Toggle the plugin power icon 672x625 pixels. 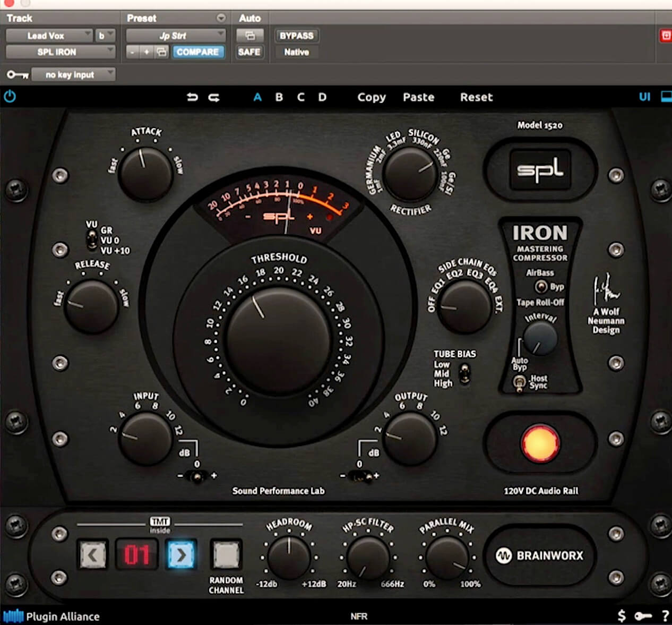[10, 97]
